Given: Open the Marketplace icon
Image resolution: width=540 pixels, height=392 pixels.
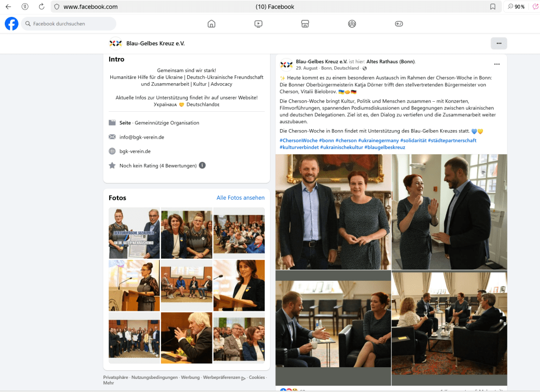Looking at the screenshot, I should pyautogui.click(x=305, y=24).
